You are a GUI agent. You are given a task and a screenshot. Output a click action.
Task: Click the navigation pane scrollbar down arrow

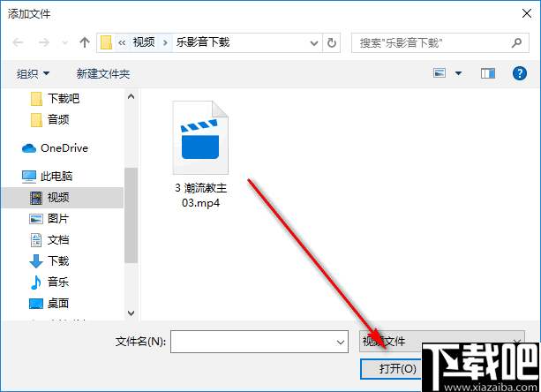131,313
